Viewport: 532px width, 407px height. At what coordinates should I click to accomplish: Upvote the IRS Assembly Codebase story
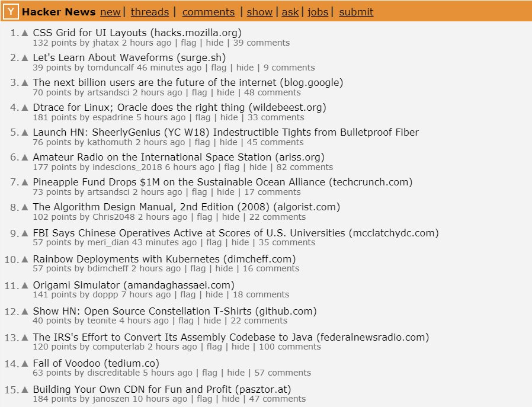coord(25,338)
